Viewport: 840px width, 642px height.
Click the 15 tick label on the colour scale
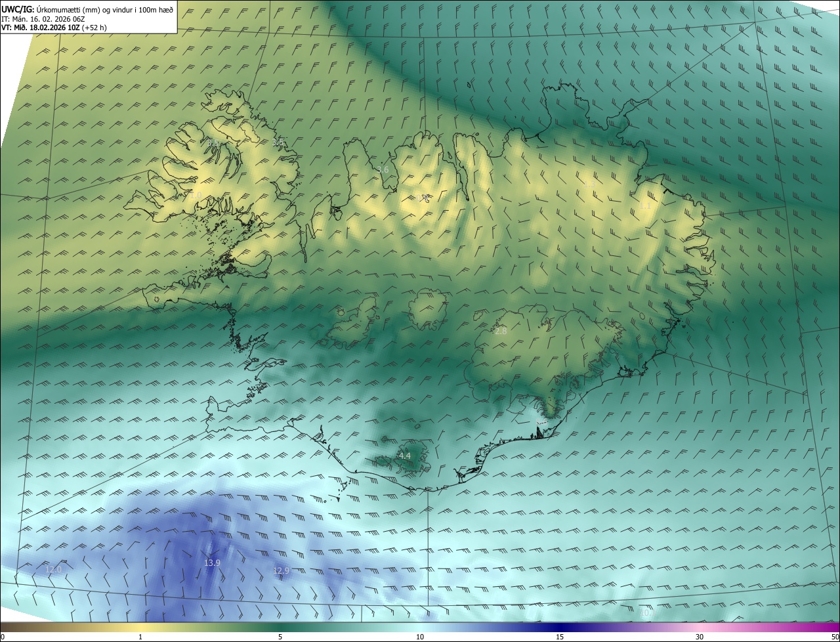click(560, 637)
